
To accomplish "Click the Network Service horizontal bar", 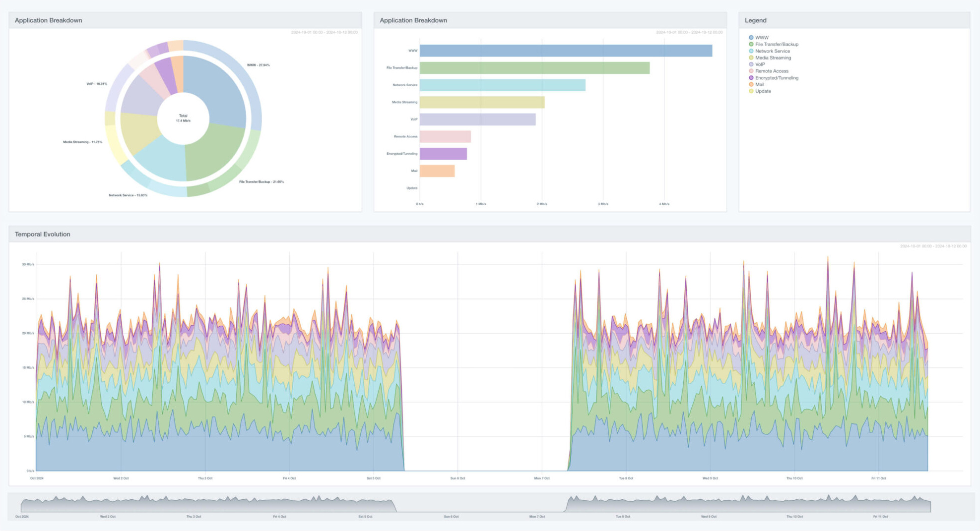I will click(x=502, y=85).
